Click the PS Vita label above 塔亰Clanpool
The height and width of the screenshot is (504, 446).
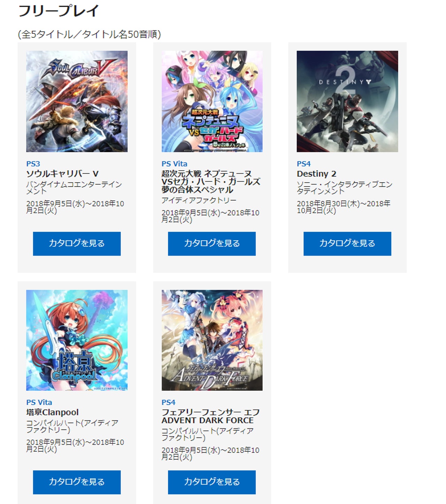click(39, 402)
